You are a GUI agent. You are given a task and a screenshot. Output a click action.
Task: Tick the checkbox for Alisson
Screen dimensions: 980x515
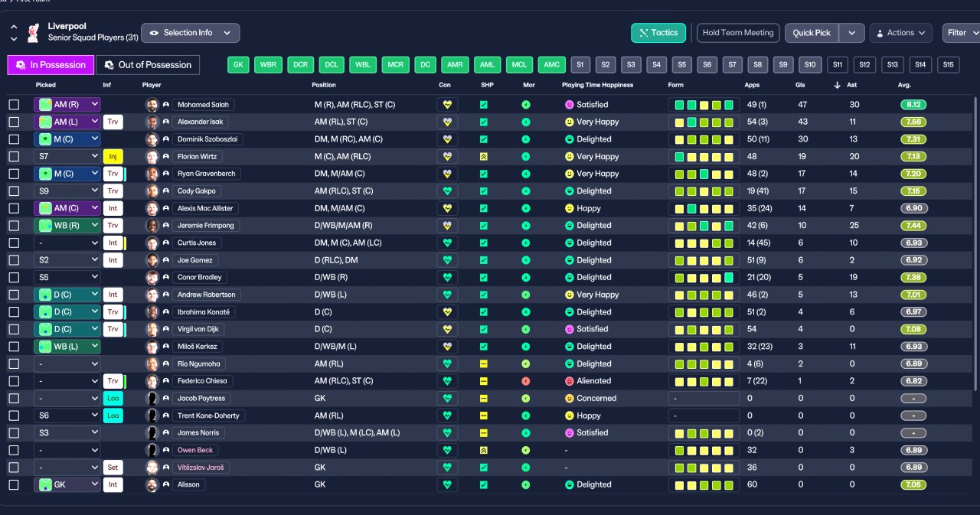click(x=14, y=484)
